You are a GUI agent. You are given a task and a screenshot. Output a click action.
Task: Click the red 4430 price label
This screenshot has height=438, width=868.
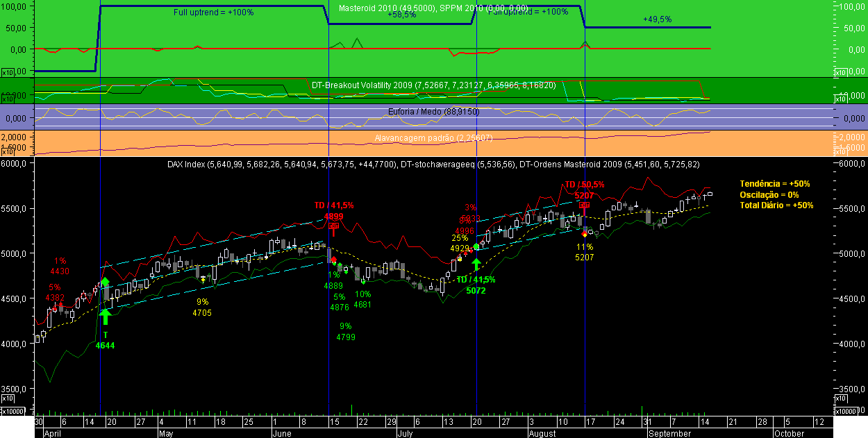tap(58, 271)
